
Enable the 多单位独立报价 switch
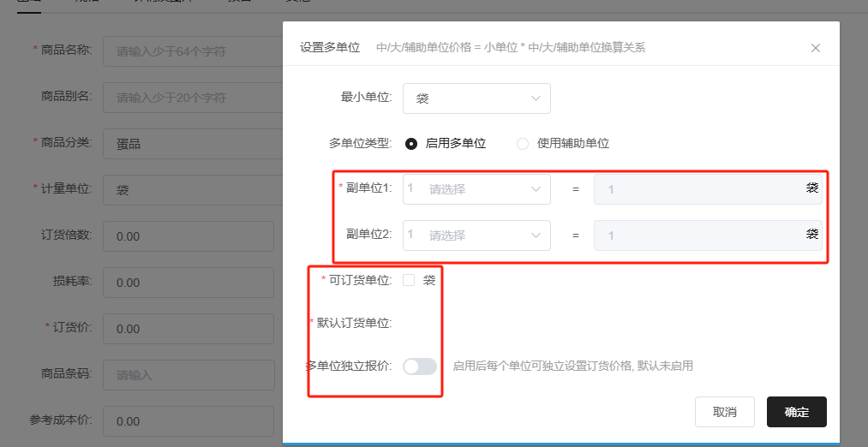(x=420, y=367)
